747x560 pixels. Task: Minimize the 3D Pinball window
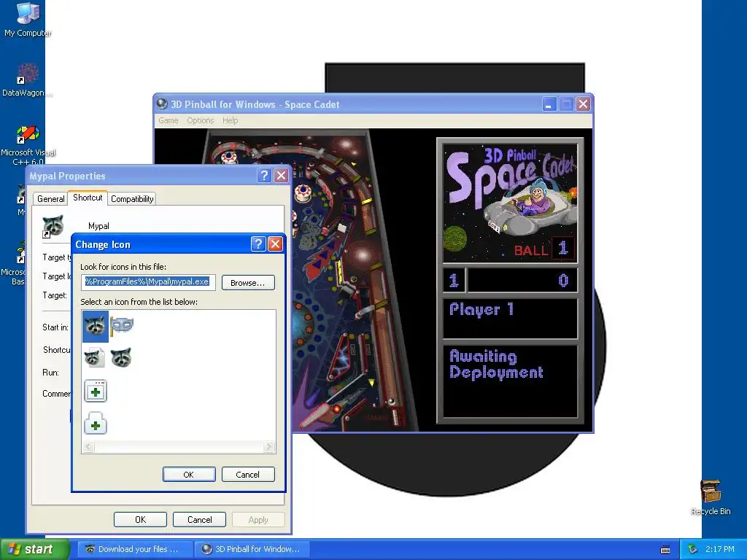point(549,104)
